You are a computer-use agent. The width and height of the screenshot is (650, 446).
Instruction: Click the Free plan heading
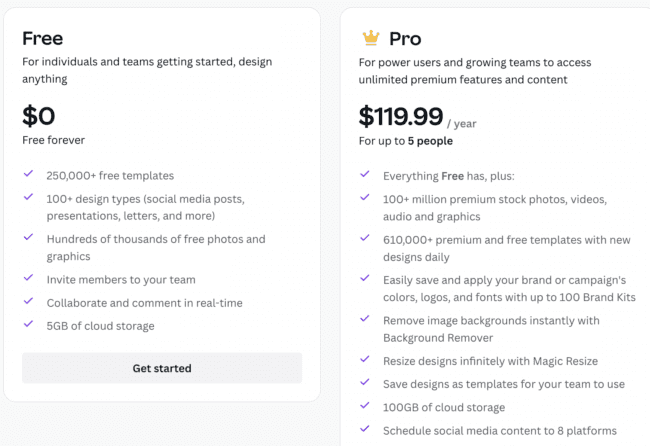point(43,39)
